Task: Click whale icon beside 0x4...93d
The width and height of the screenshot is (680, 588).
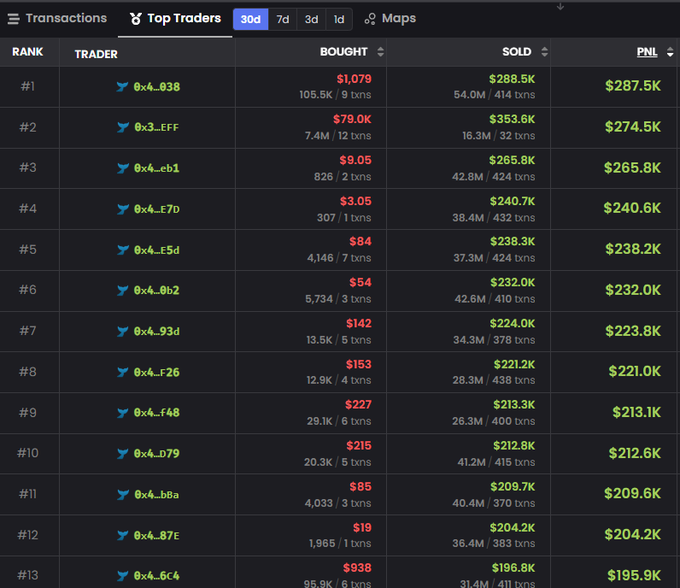Action: click(123, 331)
